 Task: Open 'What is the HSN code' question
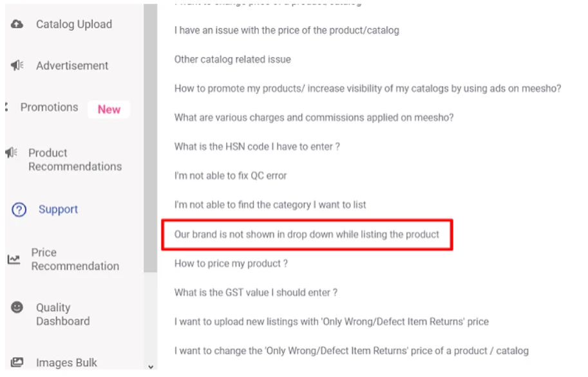(257, 147)
